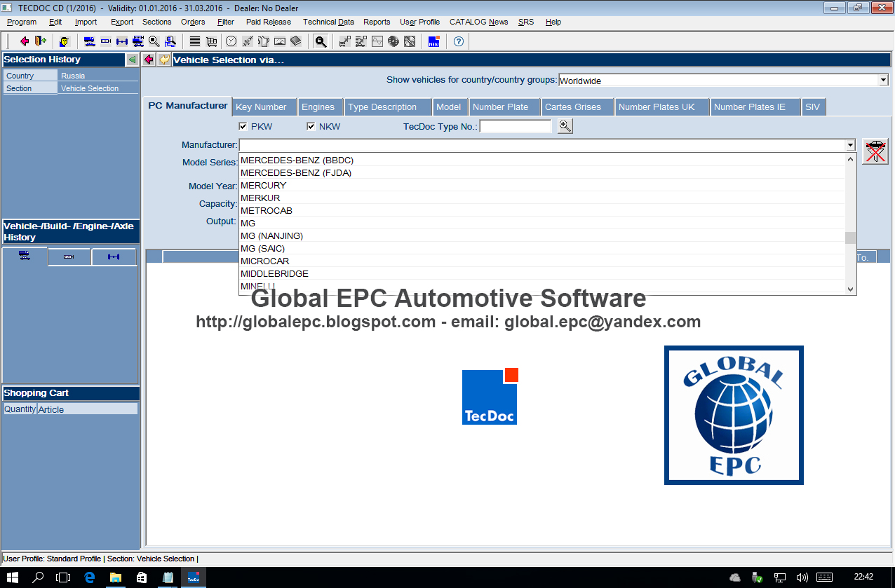Click the red back arrow toolbar icon
The image size is (895, 588).
25,41
